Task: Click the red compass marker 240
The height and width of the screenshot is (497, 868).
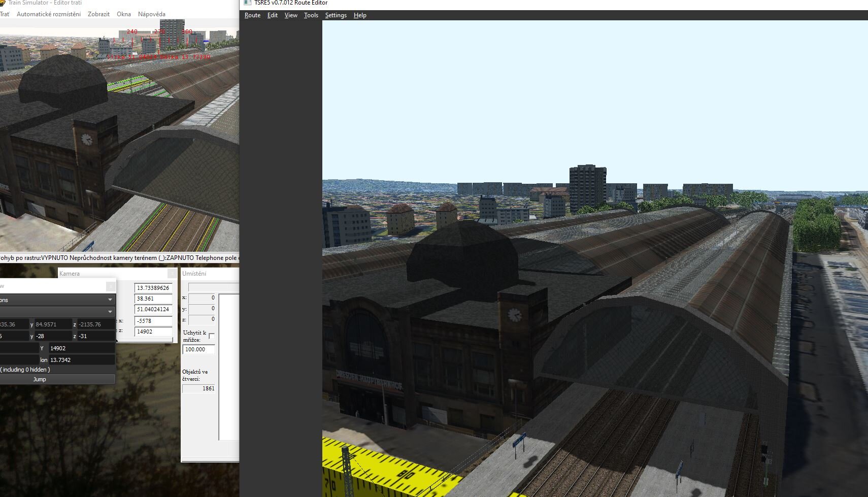Action: (x=132, y=31)
